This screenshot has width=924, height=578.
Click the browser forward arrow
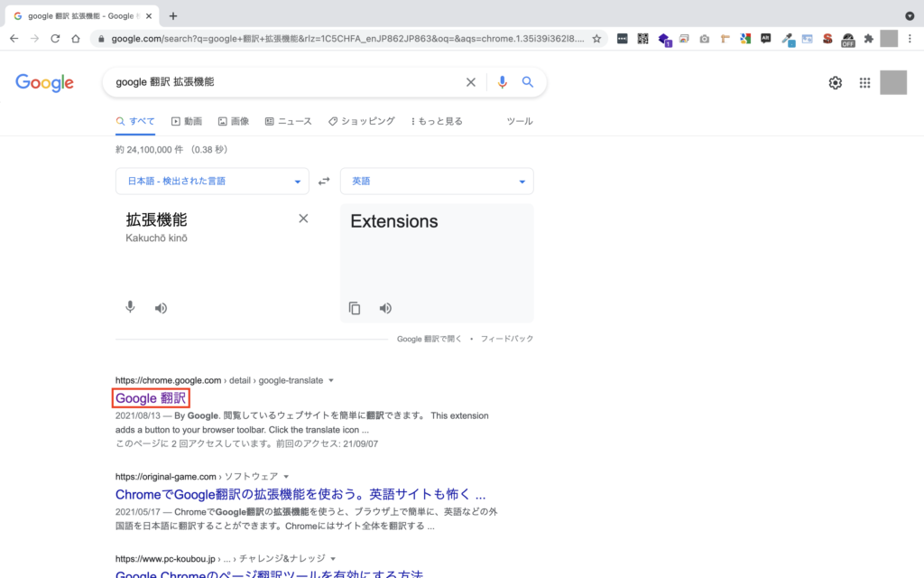pyautogui.click(x=35, y=38)
